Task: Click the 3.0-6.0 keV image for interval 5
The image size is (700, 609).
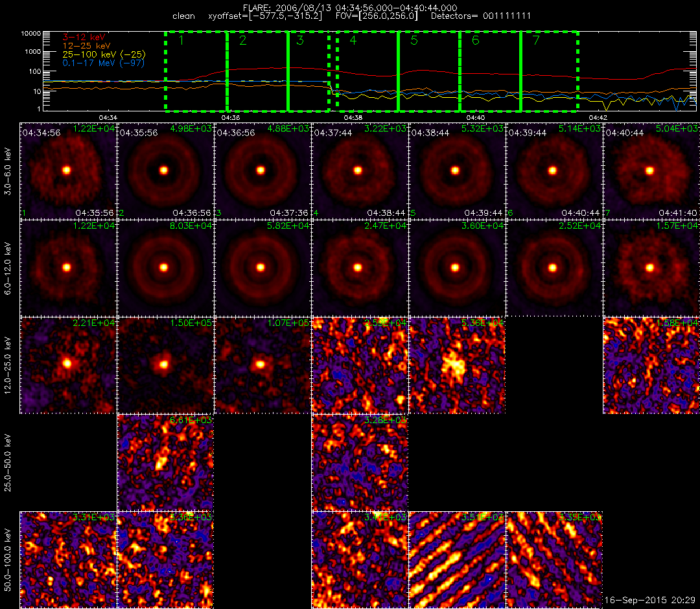Action: point(457,171)
